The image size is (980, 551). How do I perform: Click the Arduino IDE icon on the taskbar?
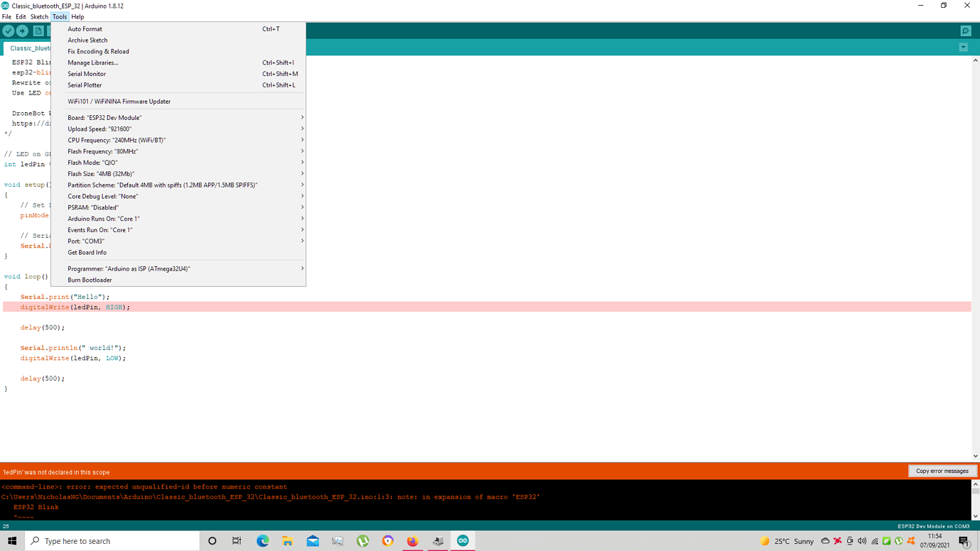[463, 540]
